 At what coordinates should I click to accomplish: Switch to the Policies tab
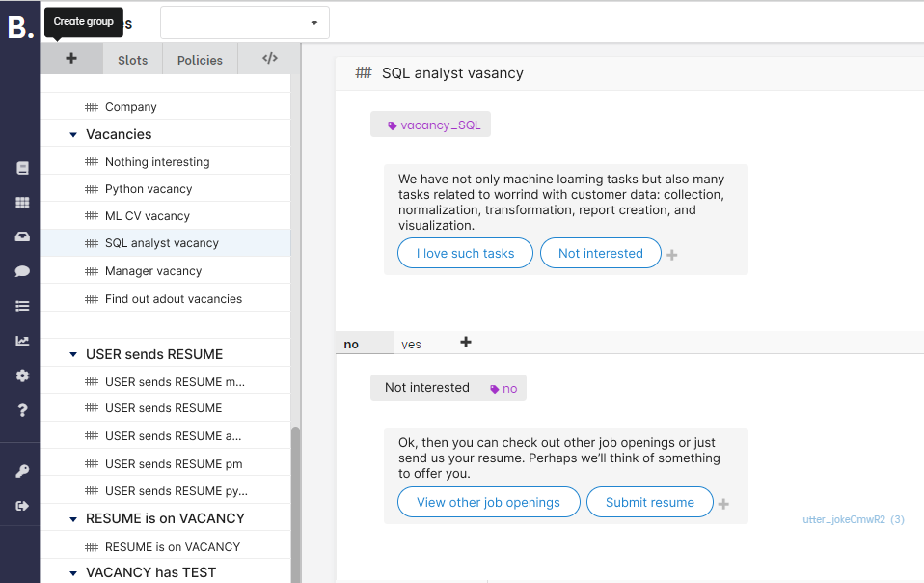[200, 60]
